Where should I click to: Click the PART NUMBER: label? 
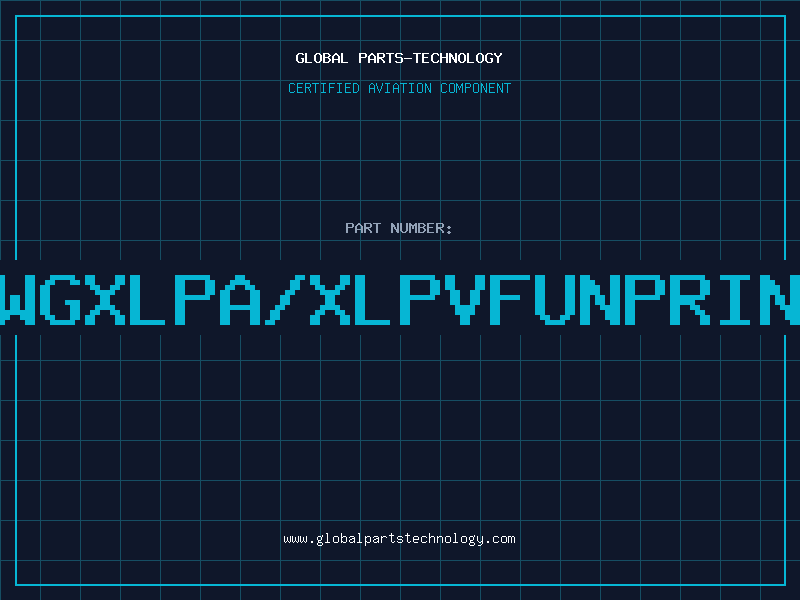(399, 228)
